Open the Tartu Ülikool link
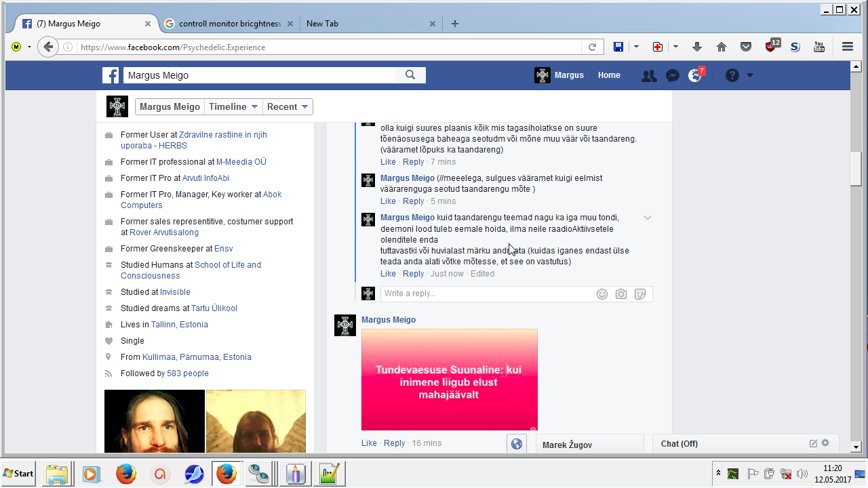Viewport: 868px width, 488px height. point(214,308)
